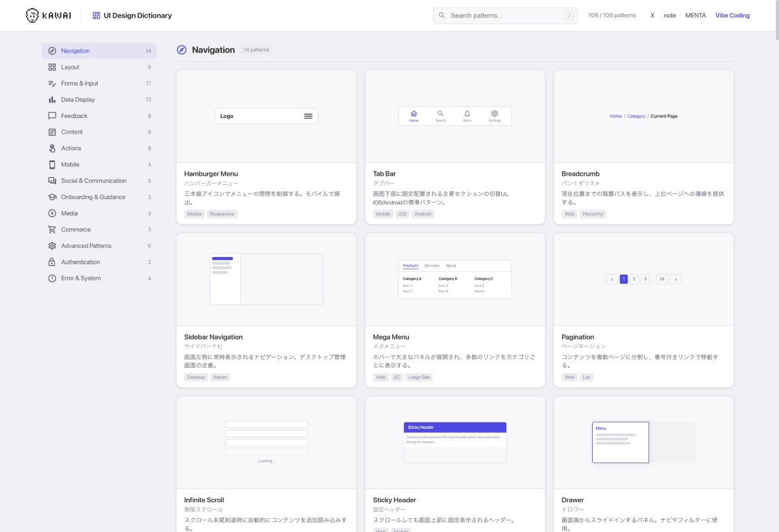Image resolution: width=779 pixels, height=532 pixels.
Task: Open the MENTA link in header
Action: pos(695,16)
